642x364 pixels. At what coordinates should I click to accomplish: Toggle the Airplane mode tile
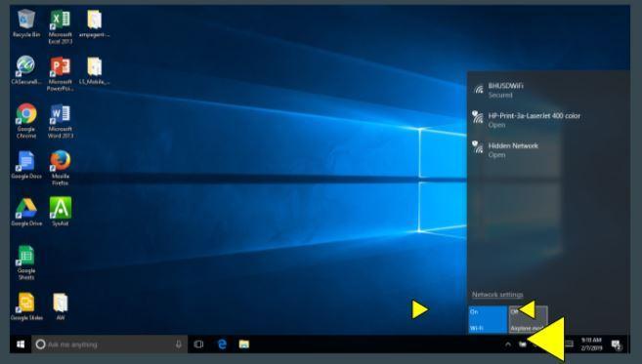point(528,319)
